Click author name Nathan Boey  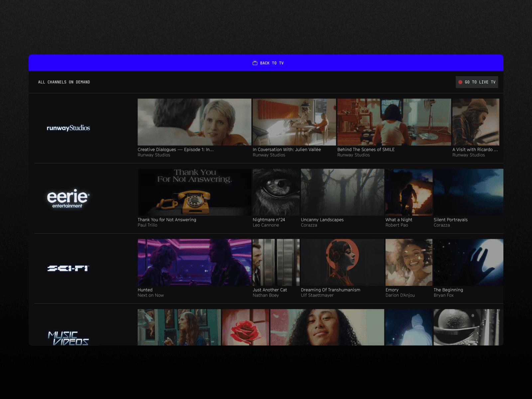[x=266, y=295]
